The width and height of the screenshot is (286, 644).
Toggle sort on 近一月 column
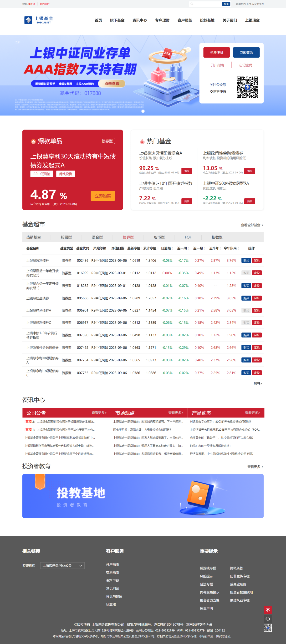point(204,248)
